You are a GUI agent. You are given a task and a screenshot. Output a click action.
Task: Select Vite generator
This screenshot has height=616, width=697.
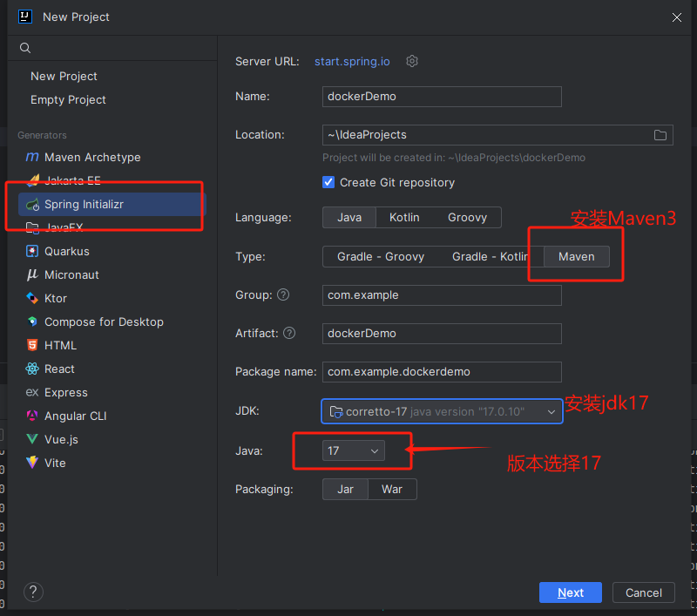[x=112, y=464]
